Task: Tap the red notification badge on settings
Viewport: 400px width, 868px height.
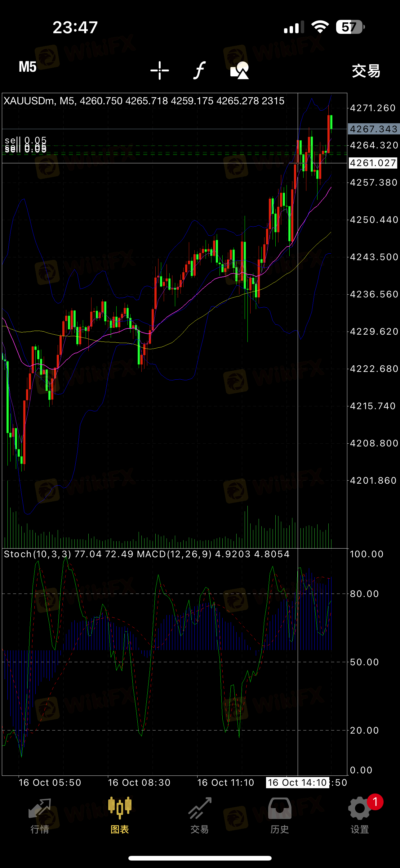Action: click(x=375, y=802)
